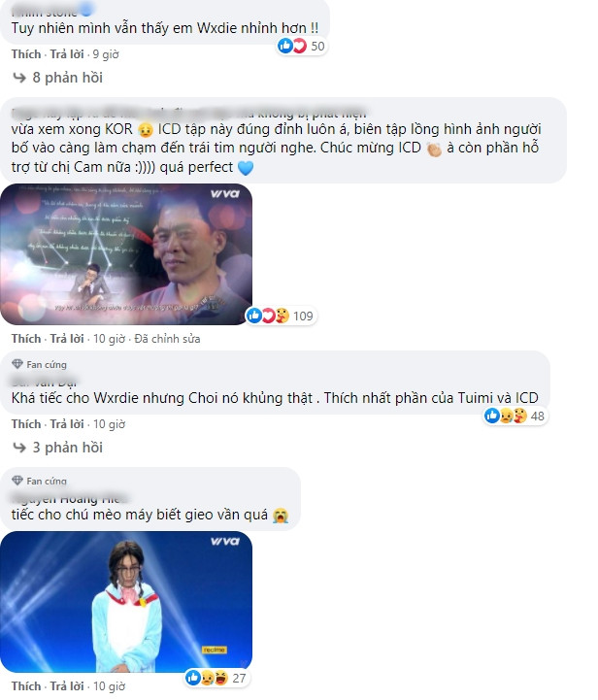Screen dimensions: 598x700
Task: Open reactions on the 50-reaction comment
Action: [x=302, y=46]
